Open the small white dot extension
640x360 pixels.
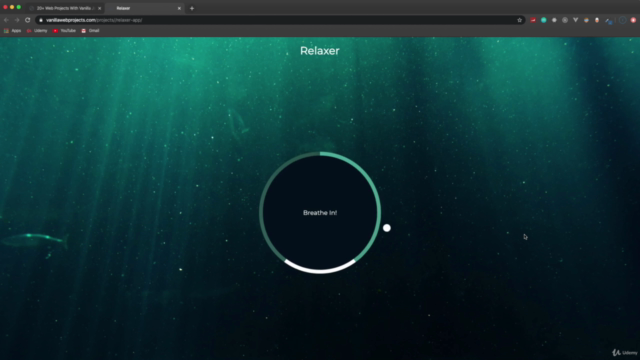(554, 20)
